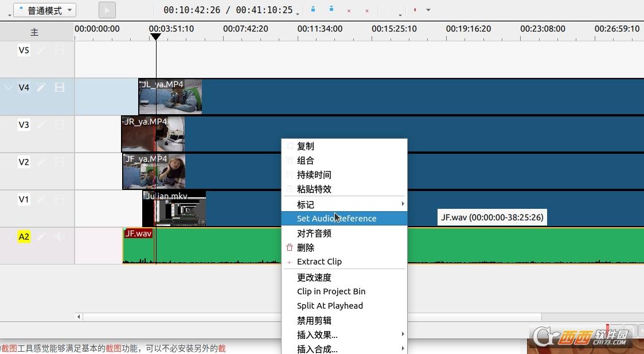Click the timeline horizontal scrollbar
644x354 pixels.
[312, 317]
